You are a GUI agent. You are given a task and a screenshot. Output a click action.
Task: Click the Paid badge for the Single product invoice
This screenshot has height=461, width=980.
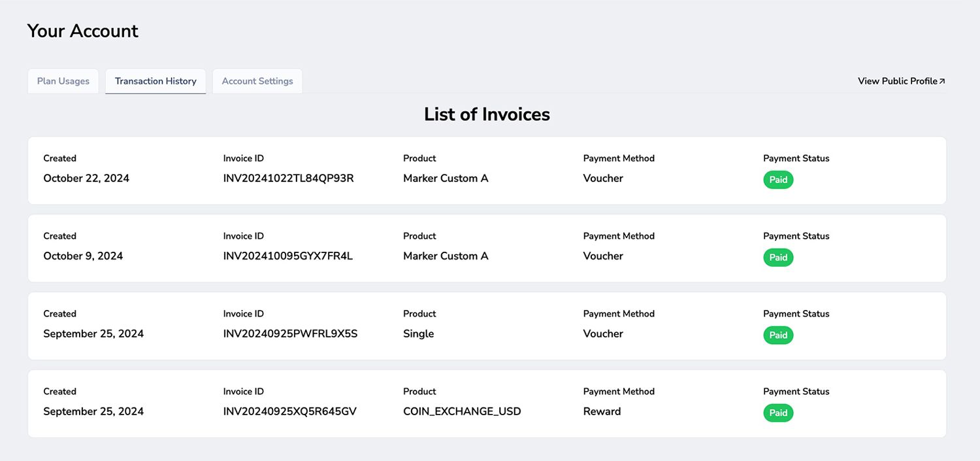pyautogui.click(x=778, y=335)
